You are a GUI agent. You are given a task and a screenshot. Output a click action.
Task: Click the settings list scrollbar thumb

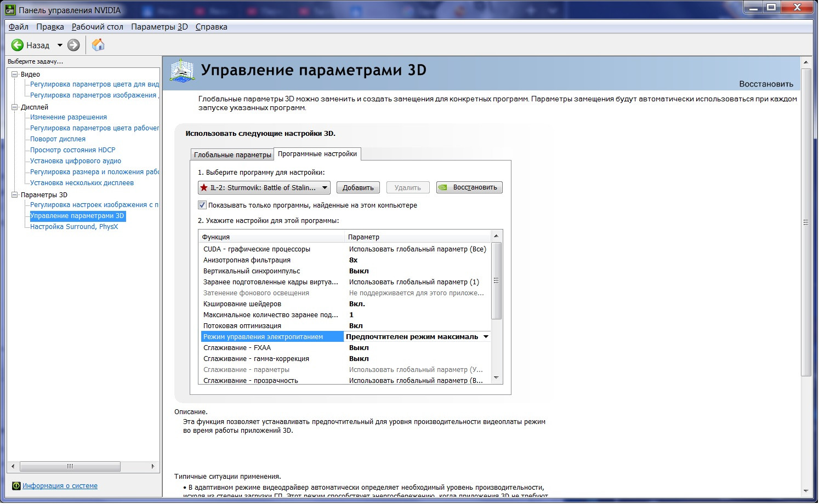pyautogui.click(x=496, y=280)
